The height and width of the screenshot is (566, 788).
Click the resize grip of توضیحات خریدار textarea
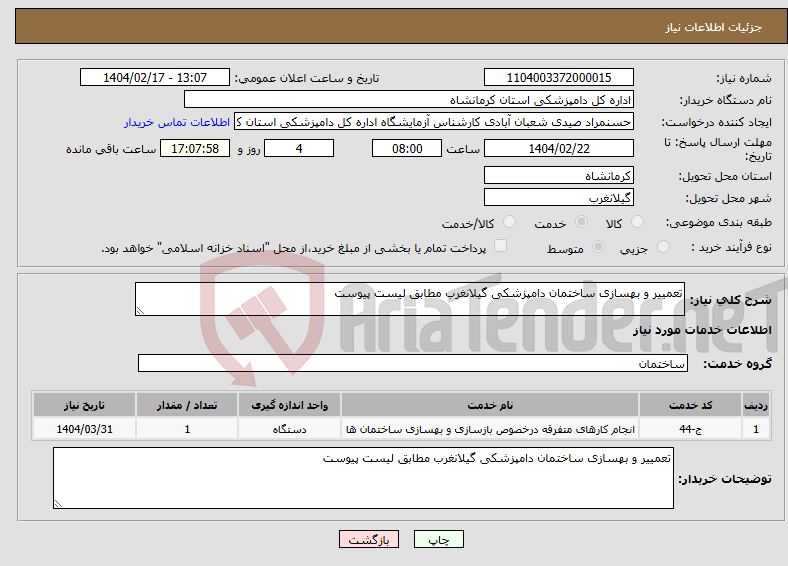click(x=58, y=503)
